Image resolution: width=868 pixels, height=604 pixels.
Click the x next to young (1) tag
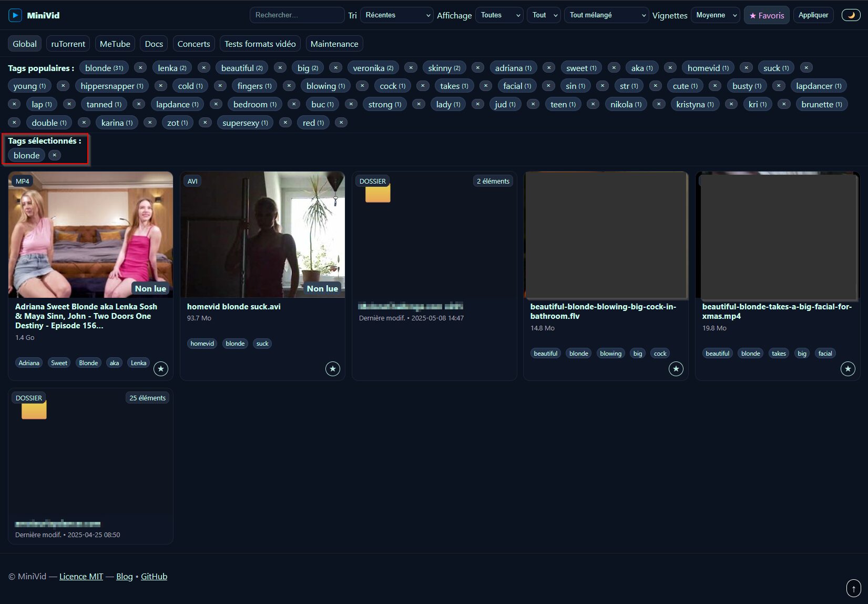[x=63, y=86]
